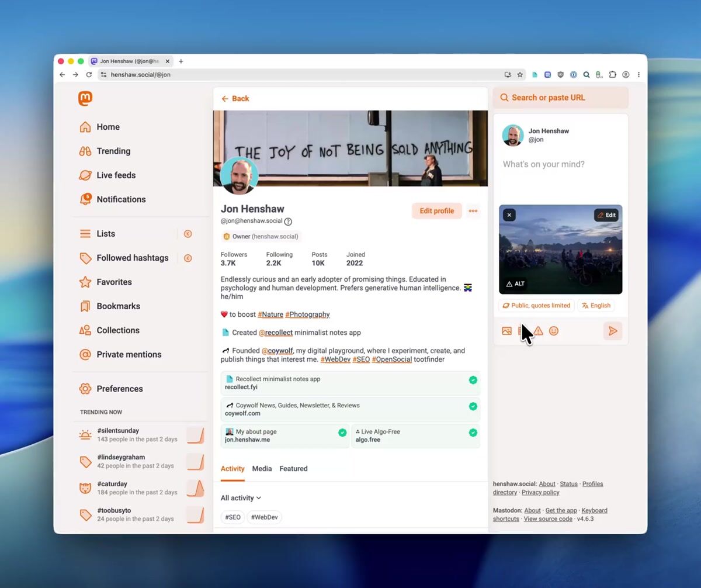Open the algo.free link
The width and height of the screenshot is (701, 588).
(x=415, y=436)
